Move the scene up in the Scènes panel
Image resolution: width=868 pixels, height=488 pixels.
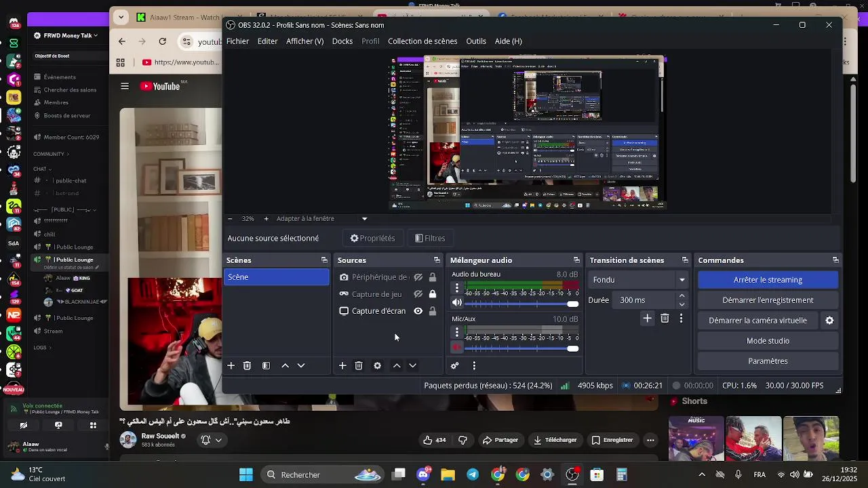[x=285, y=365]
